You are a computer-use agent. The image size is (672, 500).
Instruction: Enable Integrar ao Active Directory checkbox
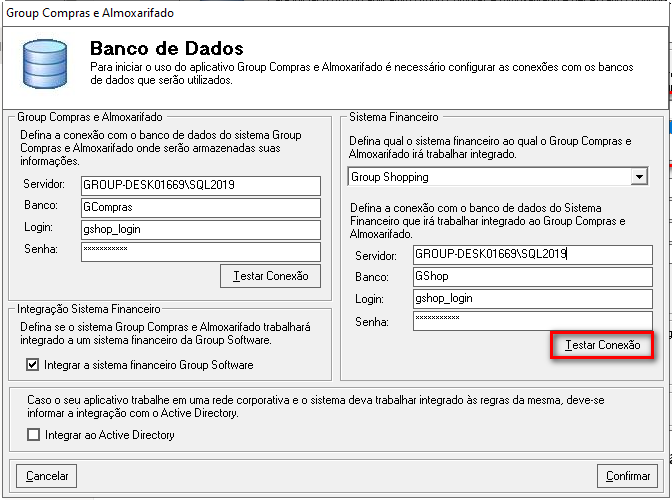point(33,434)
